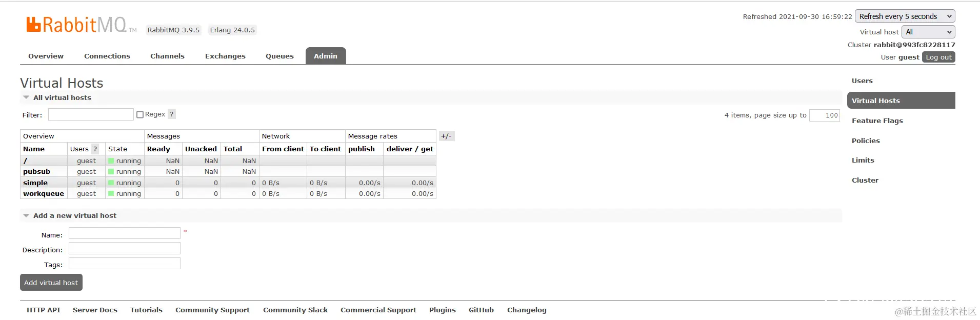The image size is (980, 320).
Task: Sort by the Ready column header
Action: pos(158,149)
